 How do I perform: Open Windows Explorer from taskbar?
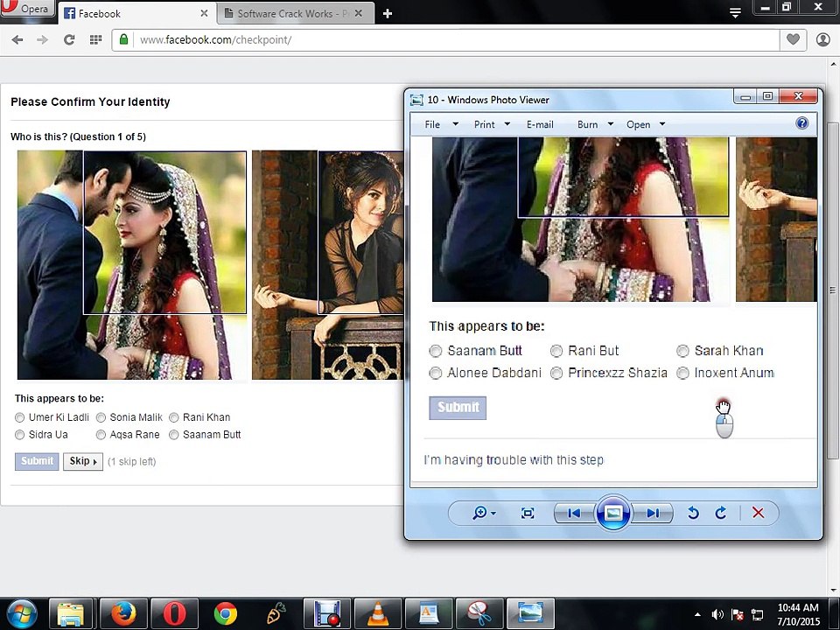click(x=71, y=614)
